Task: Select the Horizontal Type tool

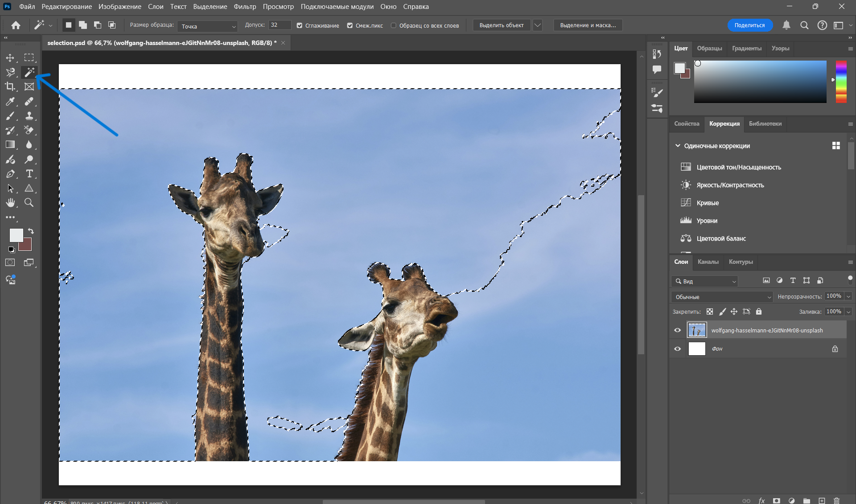Action: [29, 174]
